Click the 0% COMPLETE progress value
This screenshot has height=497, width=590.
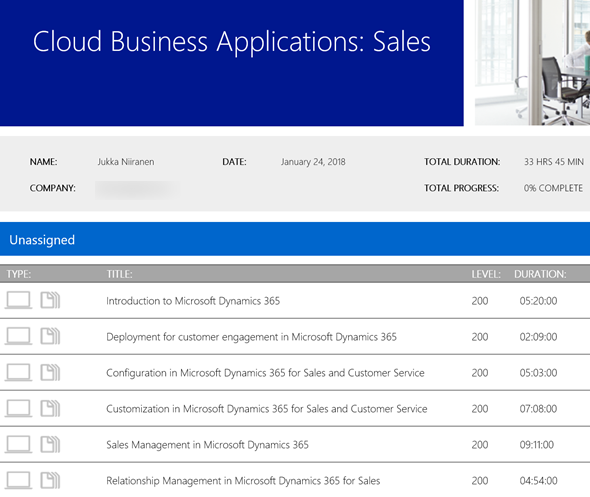click(553, 188)
